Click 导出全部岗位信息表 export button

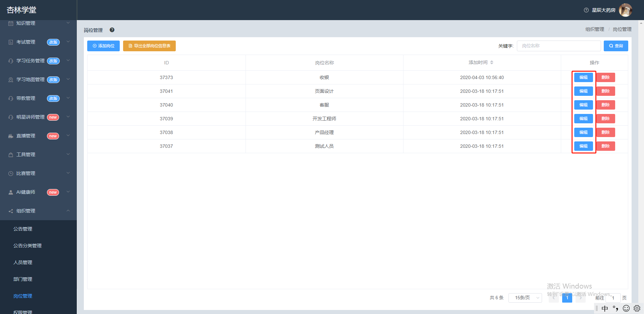point(149,46)
